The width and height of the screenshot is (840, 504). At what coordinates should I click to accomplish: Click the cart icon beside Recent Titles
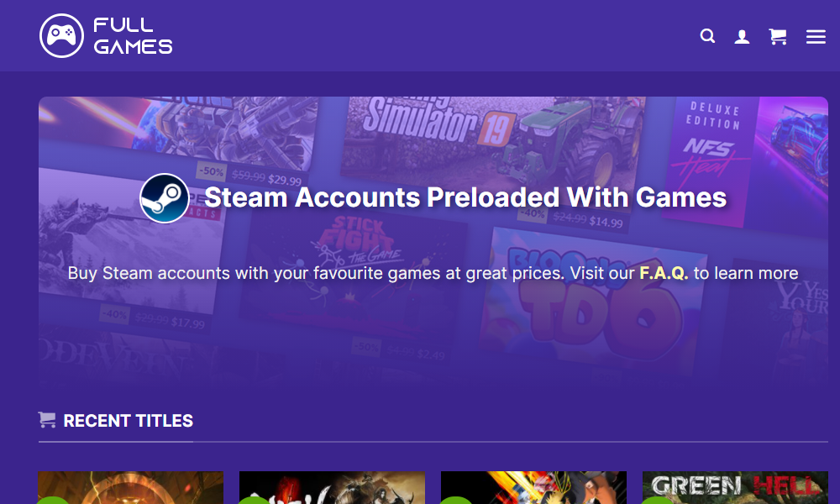pyautogui.click(x=47, y=419)
